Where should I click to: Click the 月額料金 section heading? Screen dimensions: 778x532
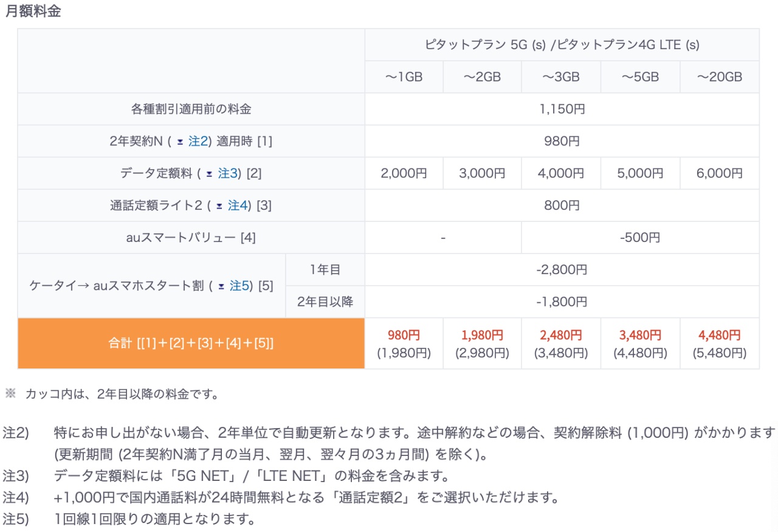(x=33, y=12)
